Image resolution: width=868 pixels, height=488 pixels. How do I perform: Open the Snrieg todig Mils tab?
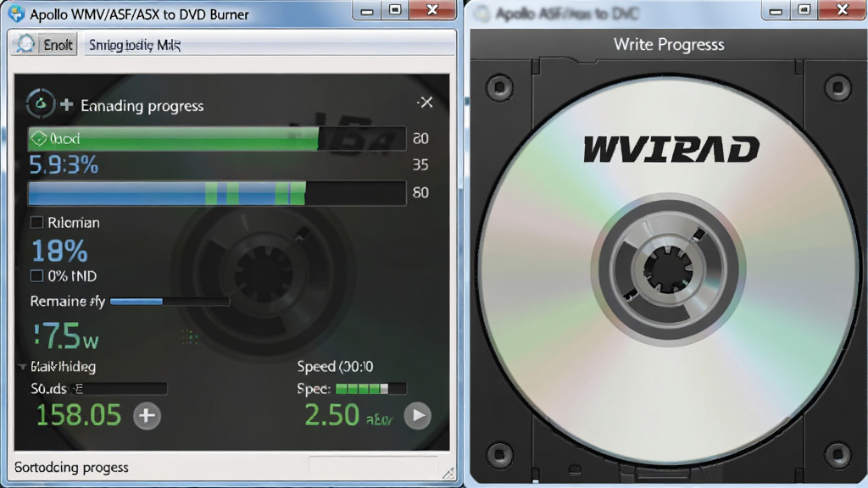[x=135, y=45]
